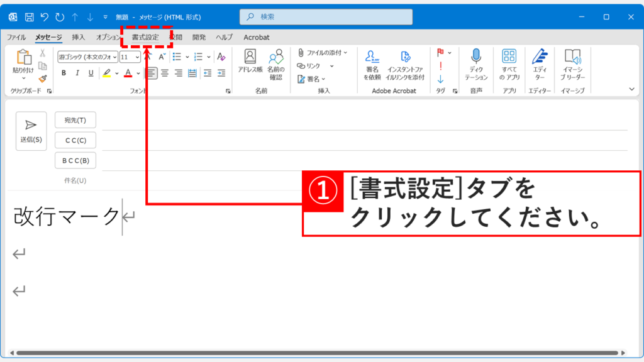The width and height of the screenshot is (644, 362).
Task: Toggle highlighter color on text
Action: tap(106, 74)
